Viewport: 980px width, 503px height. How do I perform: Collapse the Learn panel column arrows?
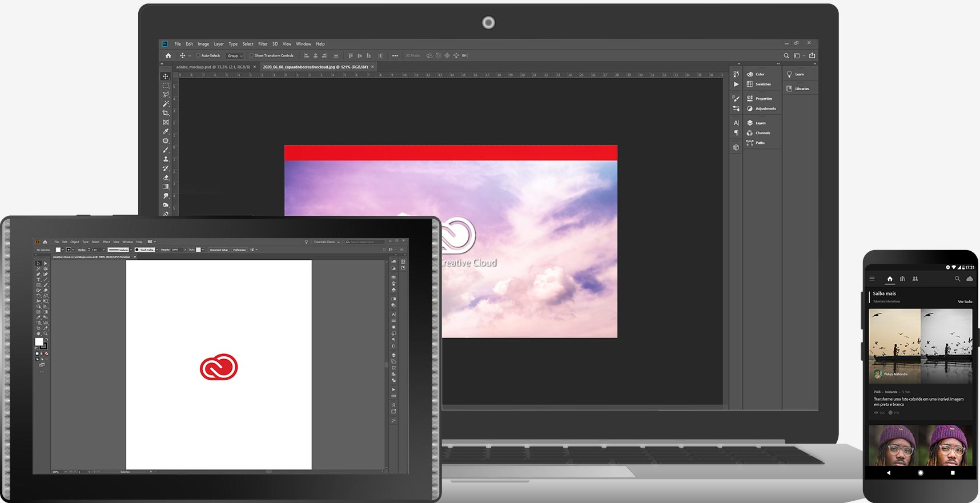[815, 63]
